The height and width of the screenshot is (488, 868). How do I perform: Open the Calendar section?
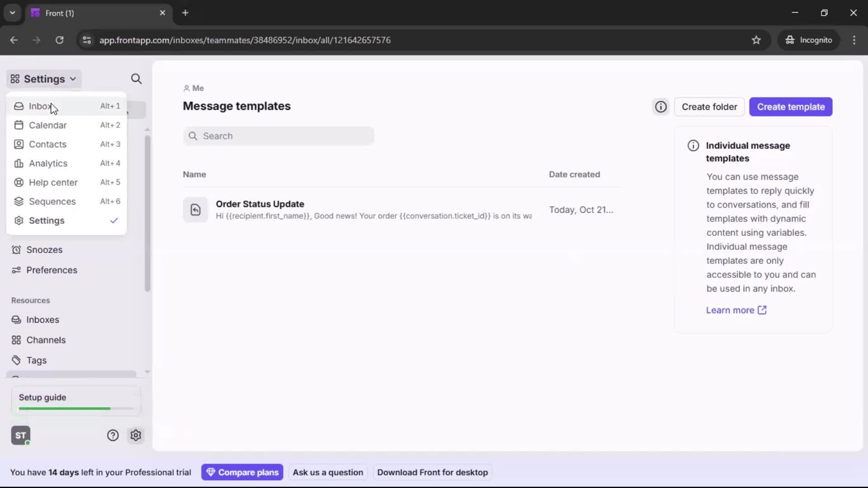[x=47, y=125]
